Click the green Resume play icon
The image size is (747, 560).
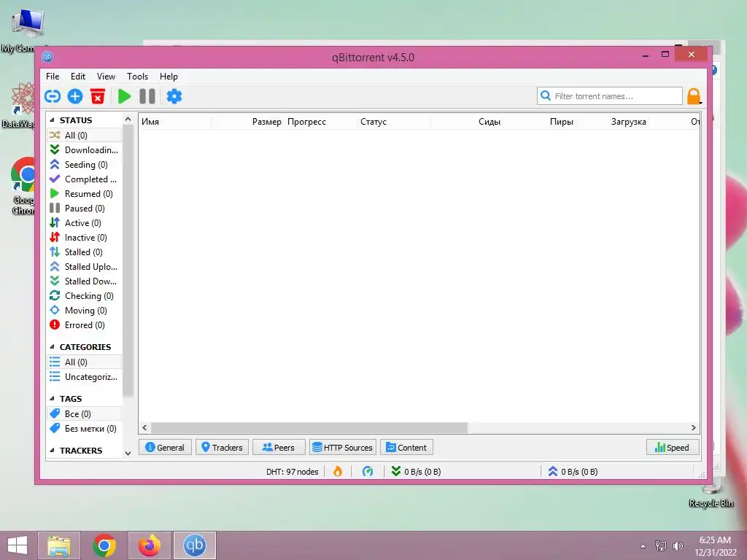point(124,97)
